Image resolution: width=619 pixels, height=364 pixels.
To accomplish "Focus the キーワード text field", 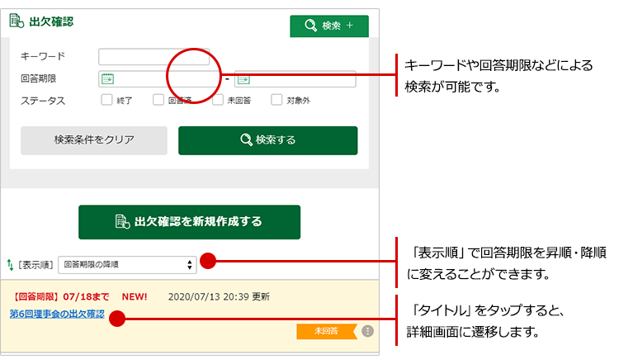I will pyautogui.click(x=154, y=56).
